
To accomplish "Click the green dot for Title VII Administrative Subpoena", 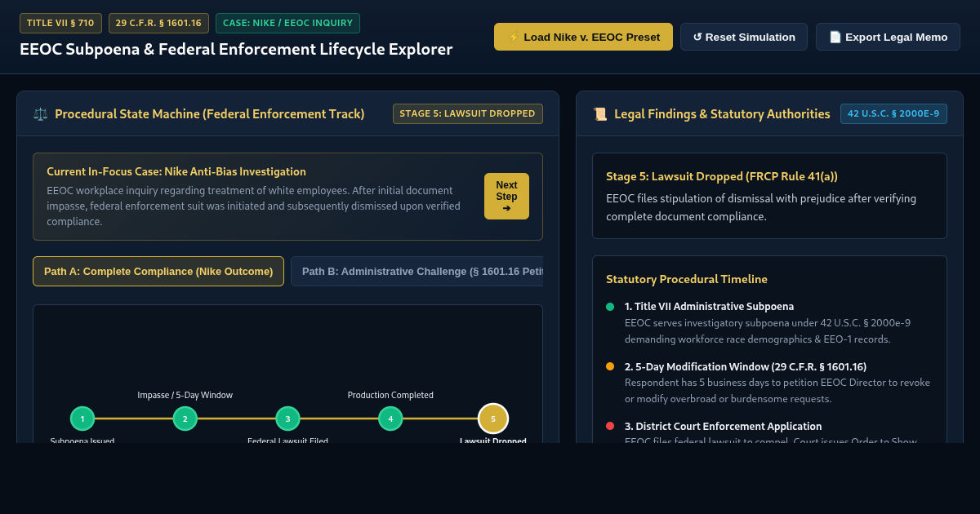I will (610, 307).
